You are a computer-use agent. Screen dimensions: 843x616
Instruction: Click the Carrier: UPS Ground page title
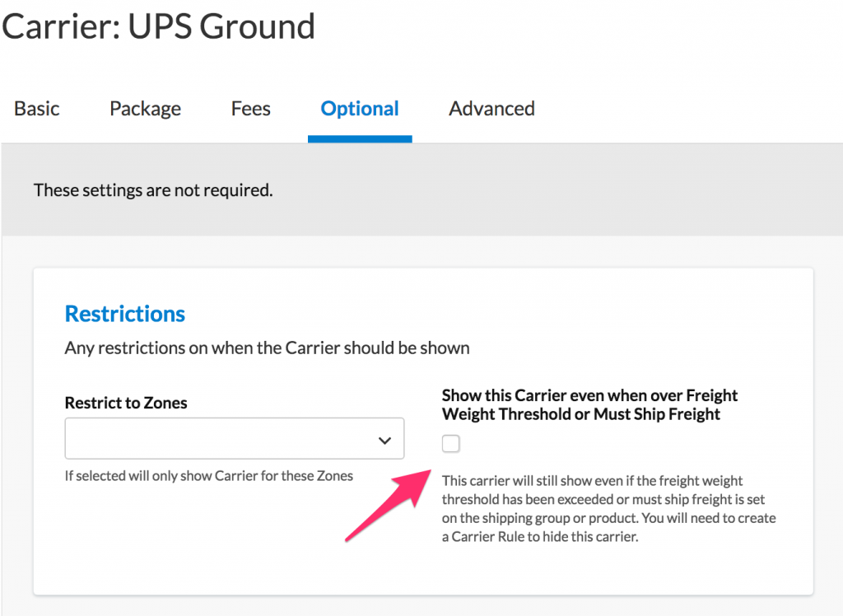(159, 26)
